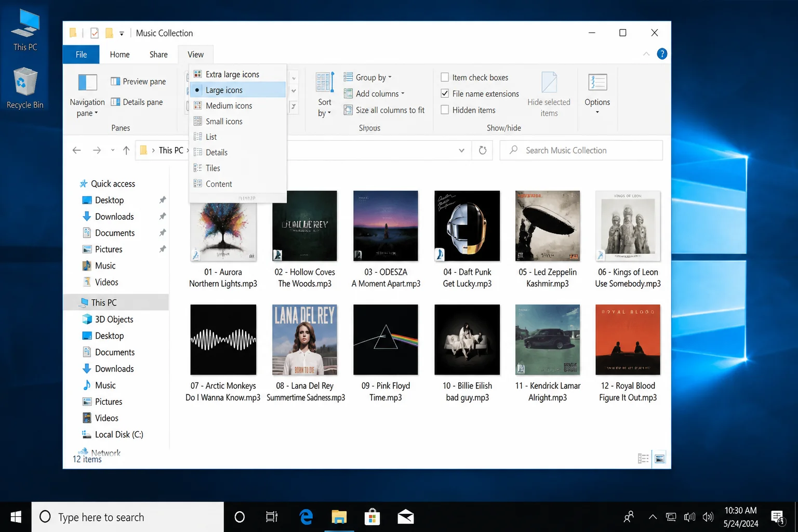This screenshot has width=798, height=532.
Task: Choose Small icons layout
Action: pyautogui.click(x=238, y=121)
